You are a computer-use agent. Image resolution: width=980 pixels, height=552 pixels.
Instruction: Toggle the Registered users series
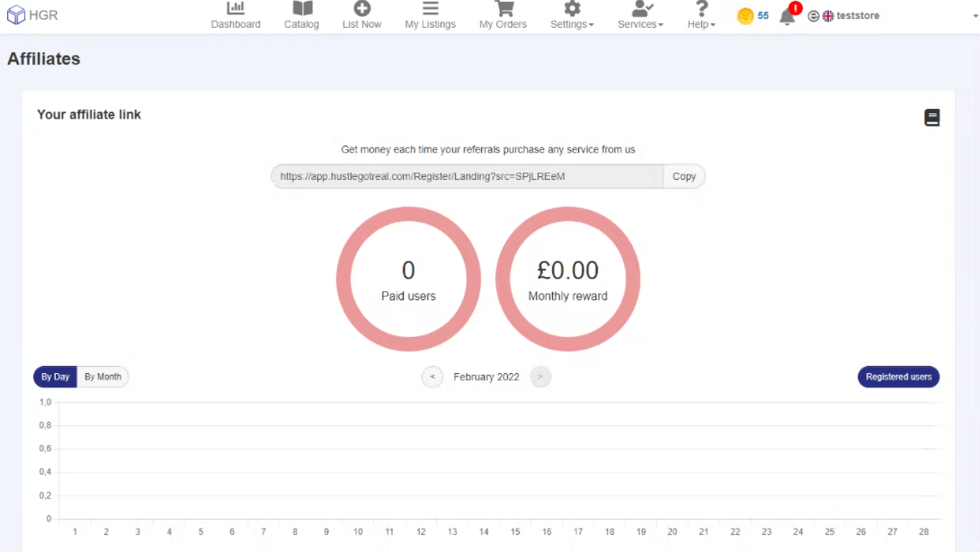(x=898, y=377)
